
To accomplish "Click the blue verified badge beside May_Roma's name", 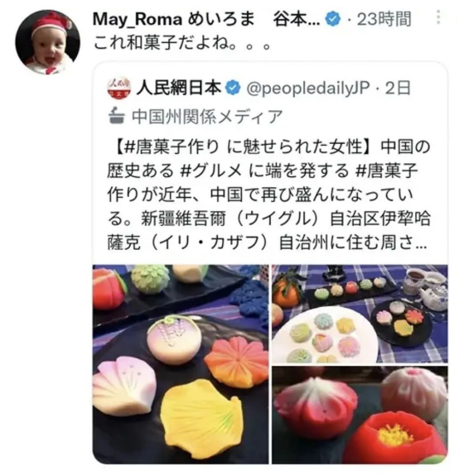I will (333, 19).
